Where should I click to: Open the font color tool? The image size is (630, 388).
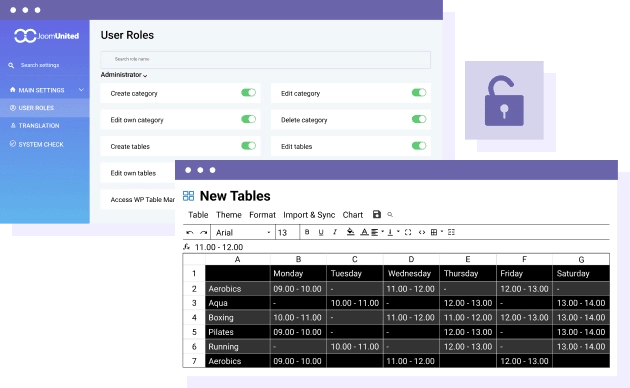point(364,232)
